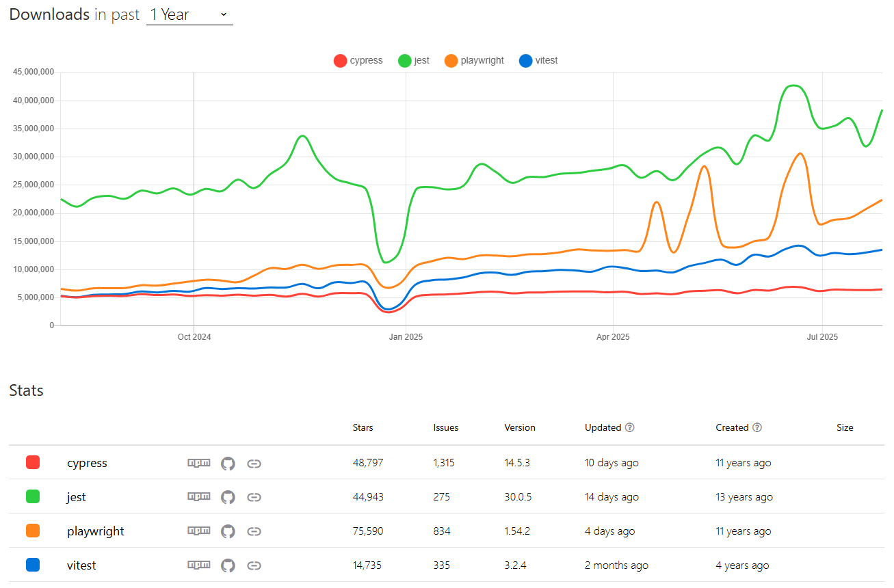The image size is (894, 588).
Task: Open the npm link icon for playwright
Action: [x=199, y=531]
